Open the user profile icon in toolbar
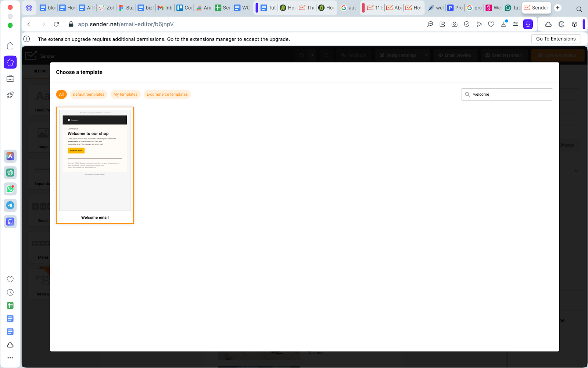 pyautogui.click(x=528, y=24)
